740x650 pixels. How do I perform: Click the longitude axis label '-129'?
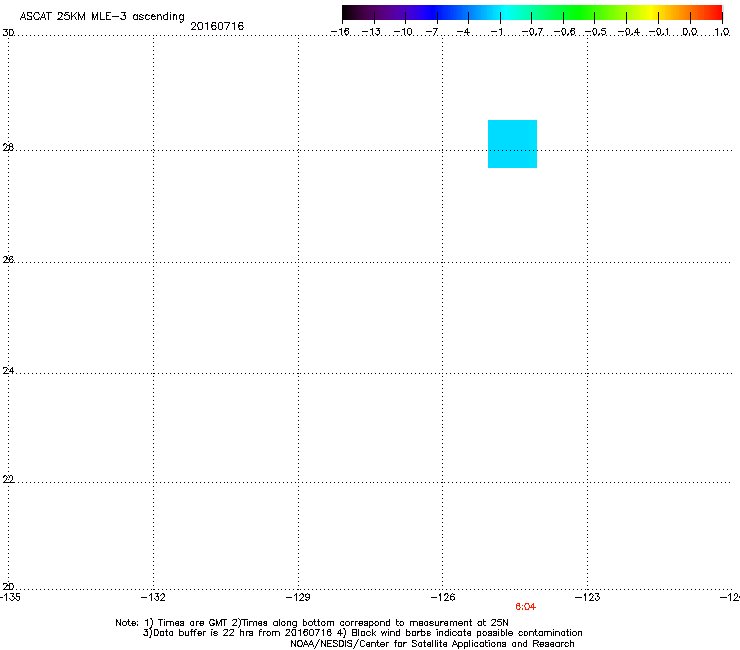(298, 597)
